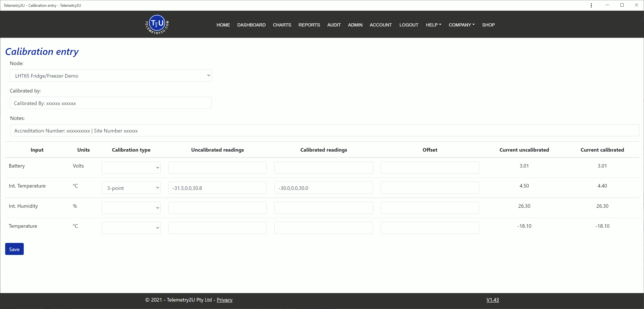
Task: Click Int. Humidity offset field
Action: 430,208
